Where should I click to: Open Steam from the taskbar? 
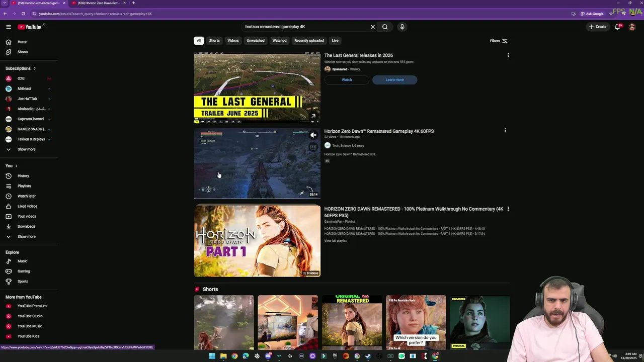point(368,356)
